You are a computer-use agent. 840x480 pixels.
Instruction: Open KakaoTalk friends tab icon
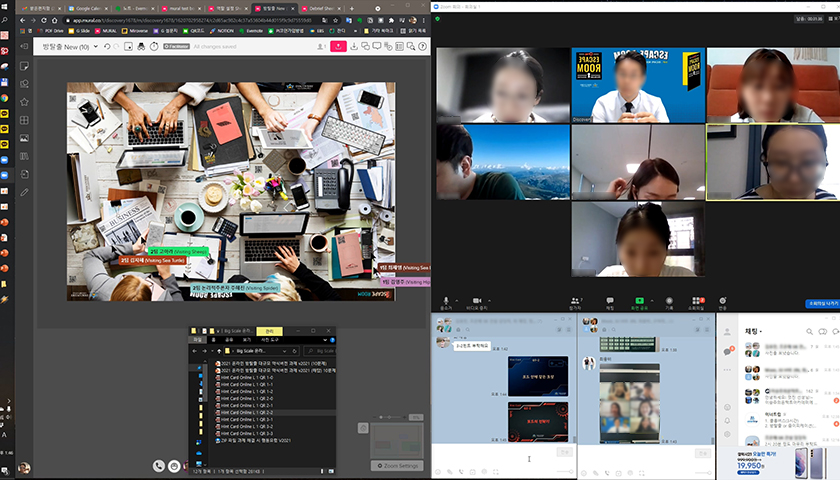point(727,332)
